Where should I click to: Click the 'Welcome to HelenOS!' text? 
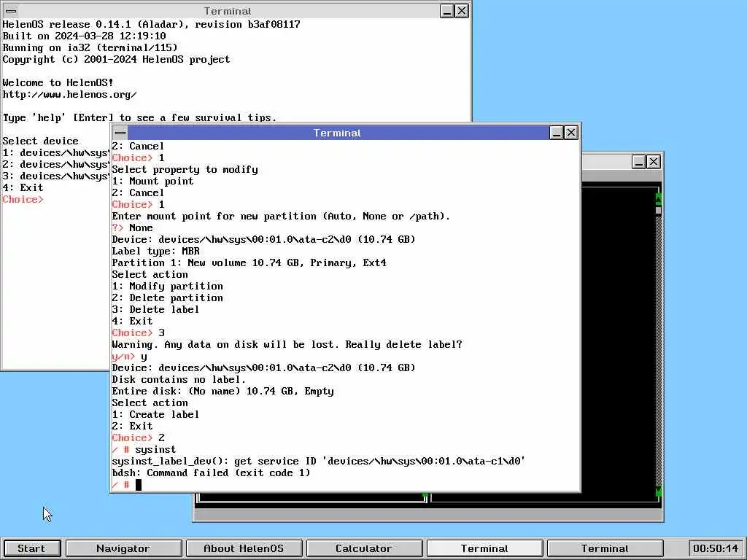coord(58,83)
